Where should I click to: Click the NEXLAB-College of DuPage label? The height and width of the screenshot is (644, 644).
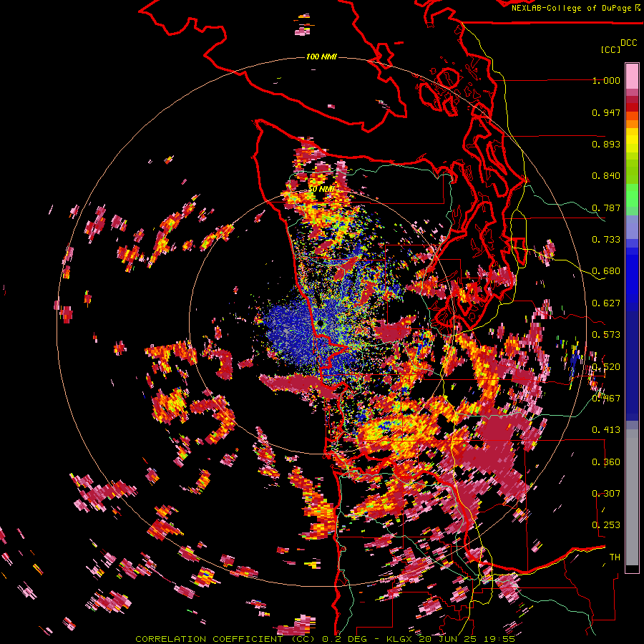[x=576, y=8]
